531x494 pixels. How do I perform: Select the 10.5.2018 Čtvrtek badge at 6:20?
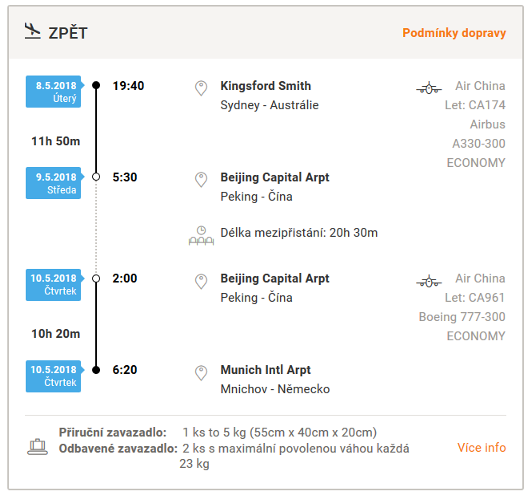click(55, 376)
